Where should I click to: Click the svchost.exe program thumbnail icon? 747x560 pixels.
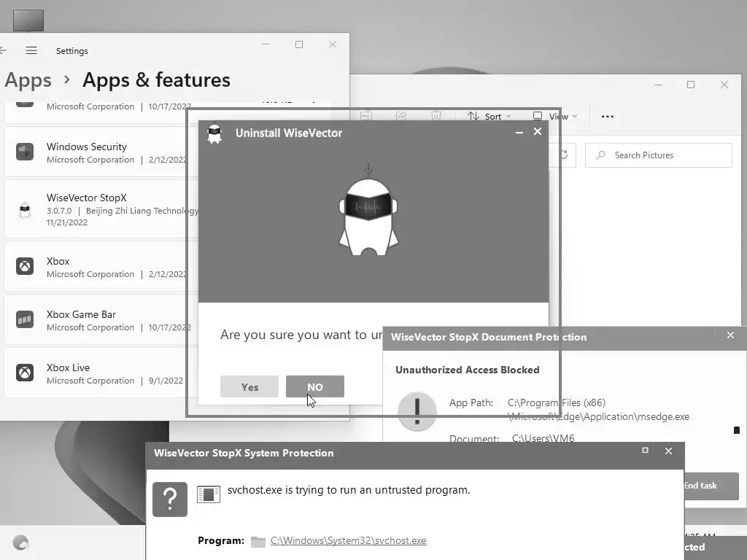[208, 494]
